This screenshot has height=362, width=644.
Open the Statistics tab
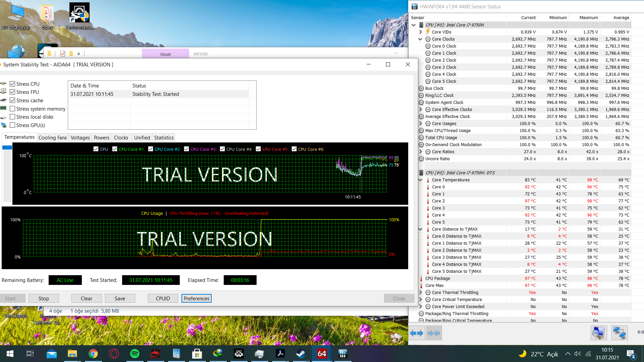click(164, 138)
